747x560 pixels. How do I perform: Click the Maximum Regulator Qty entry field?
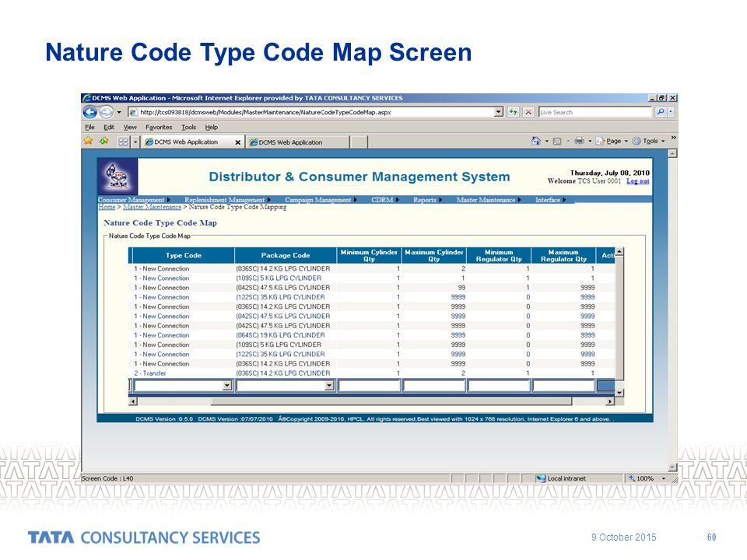563,386
